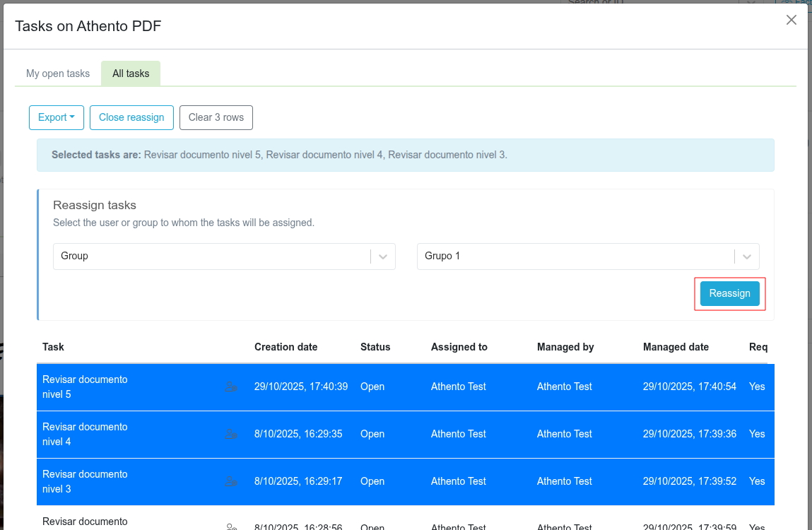Close the Tasks on Athento PDF dialog
Viewport: 812px width, 530px height.
[x=792, y=20]
